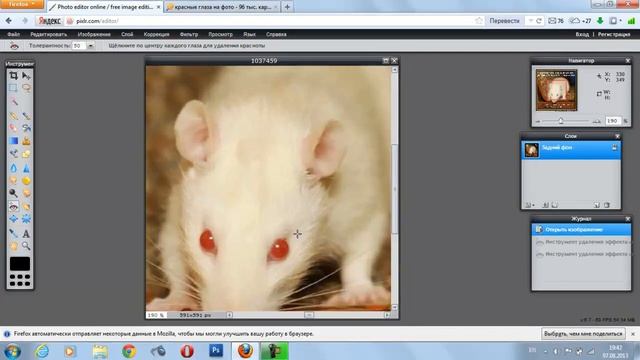Open Photoshop from the taskbar
640x360 pixels.
click(x=216, y=351)
